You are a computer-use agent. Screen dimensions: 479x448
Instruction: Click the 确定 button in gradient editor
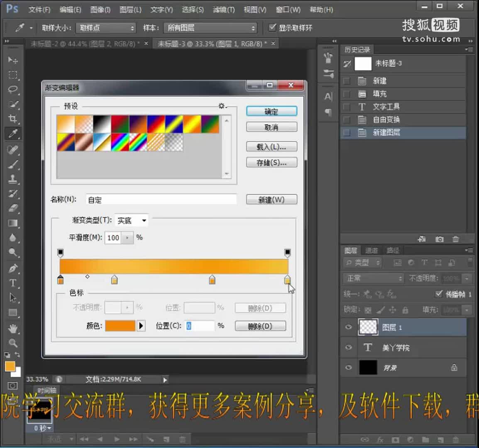point(271,111)
